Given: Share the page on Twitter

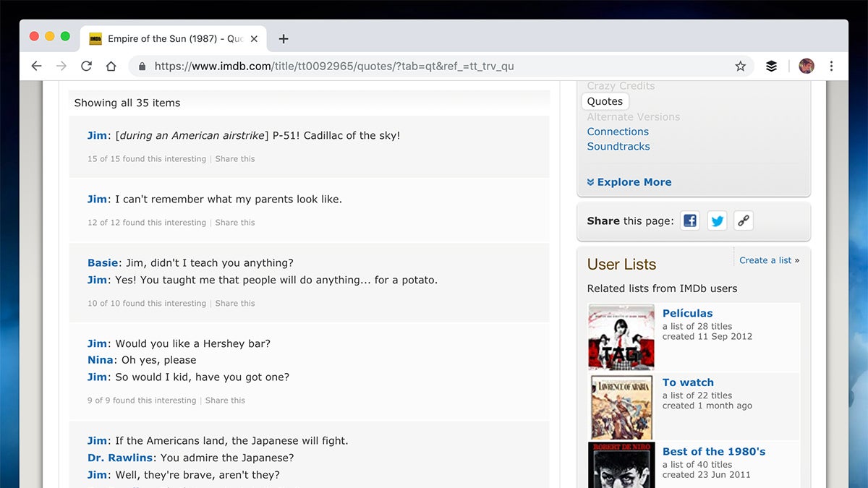Looking at the screenshot, I should [x=717, y=221].
